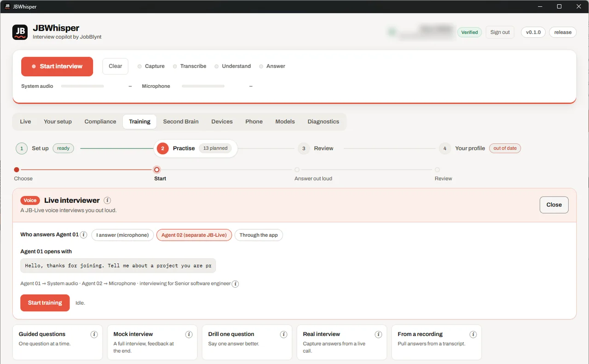Image resolution: width=589 pixels, height=364 pixels.
Task: Open the Models tab
Action: (x=285, y=121)
